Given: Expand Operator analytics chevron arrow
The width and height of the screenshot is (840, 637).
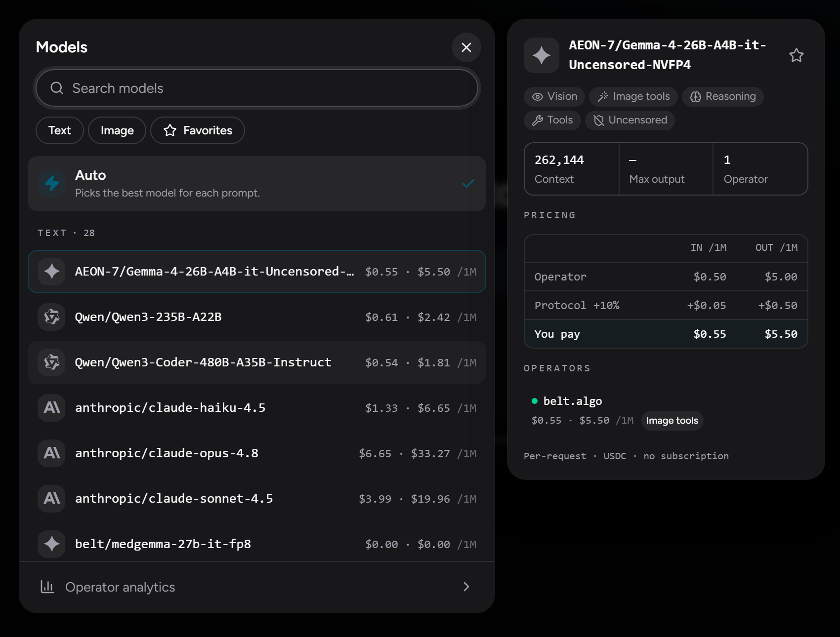Looking at the screenshot, I should coord(466,587).
